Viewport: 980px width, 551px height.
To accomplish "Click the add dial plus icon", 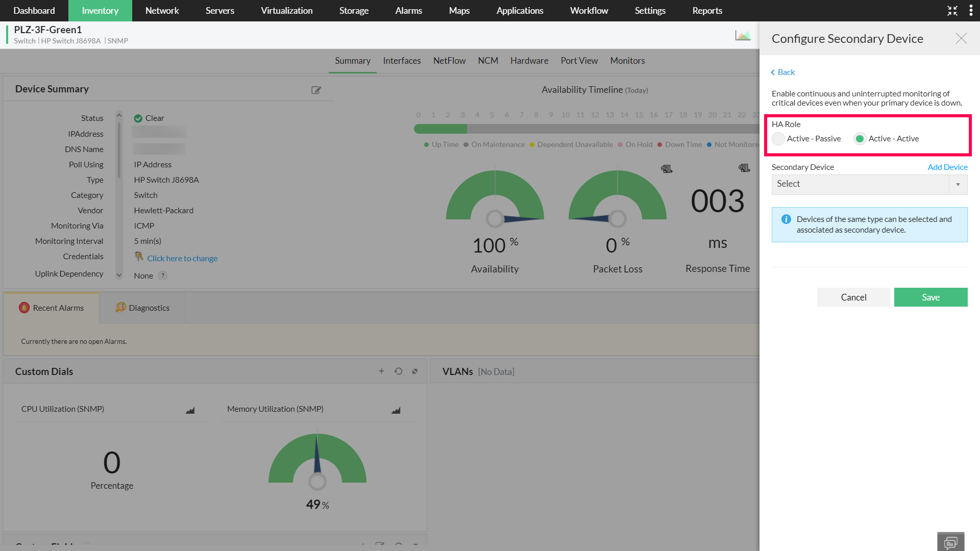I will coord(381,371).
